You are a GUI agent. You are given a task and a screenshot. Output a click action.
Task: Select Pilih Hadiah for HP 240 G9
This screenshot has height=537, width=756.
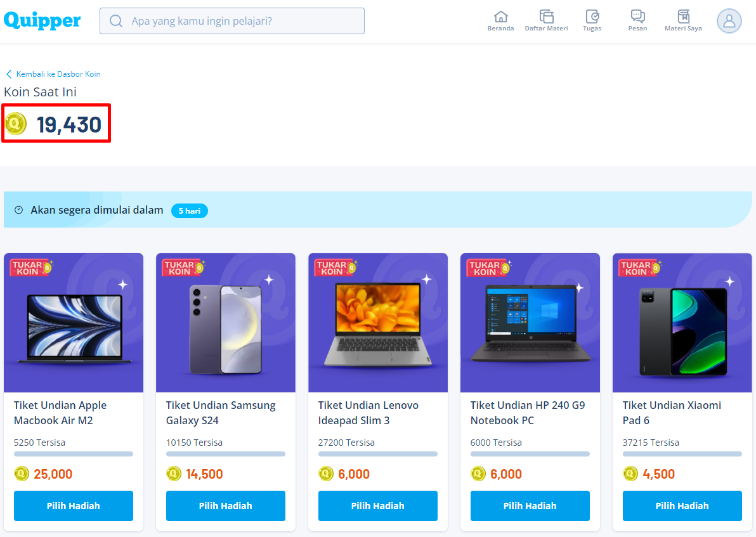(530, 506)
